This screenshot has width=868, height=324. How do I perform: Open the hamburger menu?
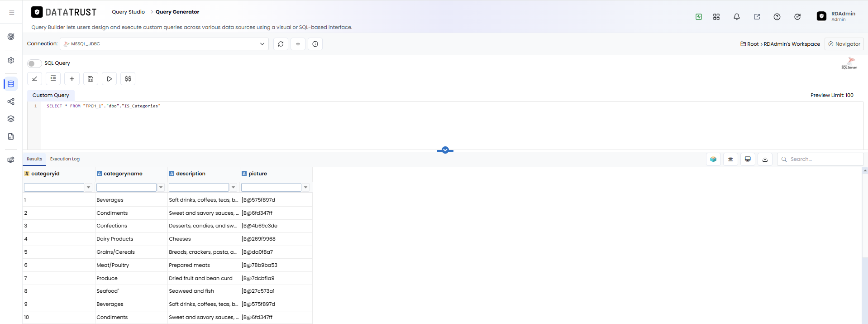pyautogui.click(x=11, y=13)
